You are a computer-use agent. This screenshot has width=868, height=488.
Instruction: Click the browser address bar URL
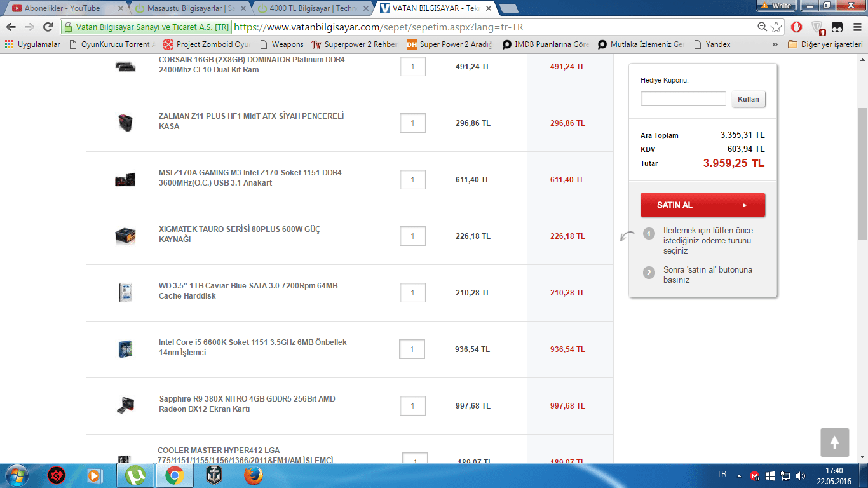point(379,27)
